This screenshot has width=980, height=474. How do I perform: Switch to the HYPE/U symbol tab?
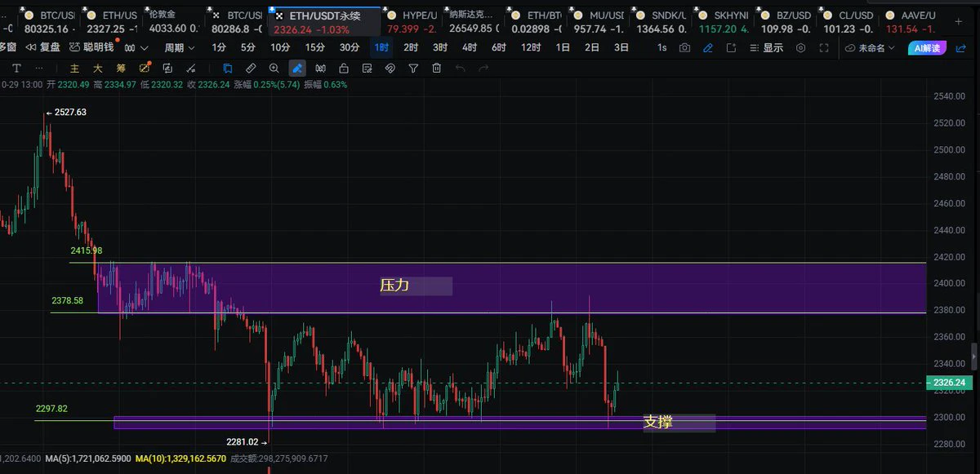click(412, 22)
